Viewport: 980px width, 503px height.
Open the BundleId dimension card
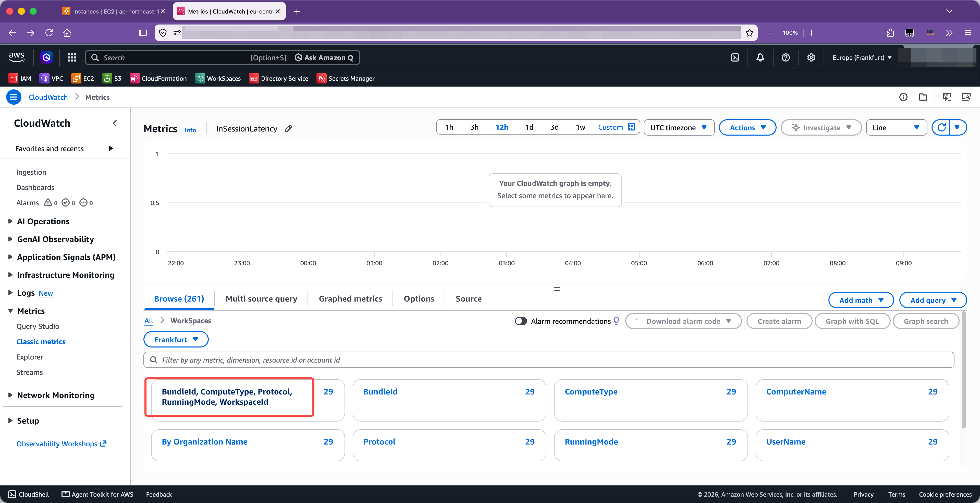[449, 400]
